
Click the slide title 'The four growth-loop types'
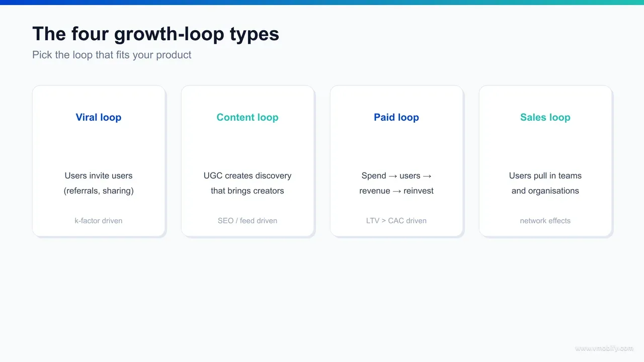(155, 34)
